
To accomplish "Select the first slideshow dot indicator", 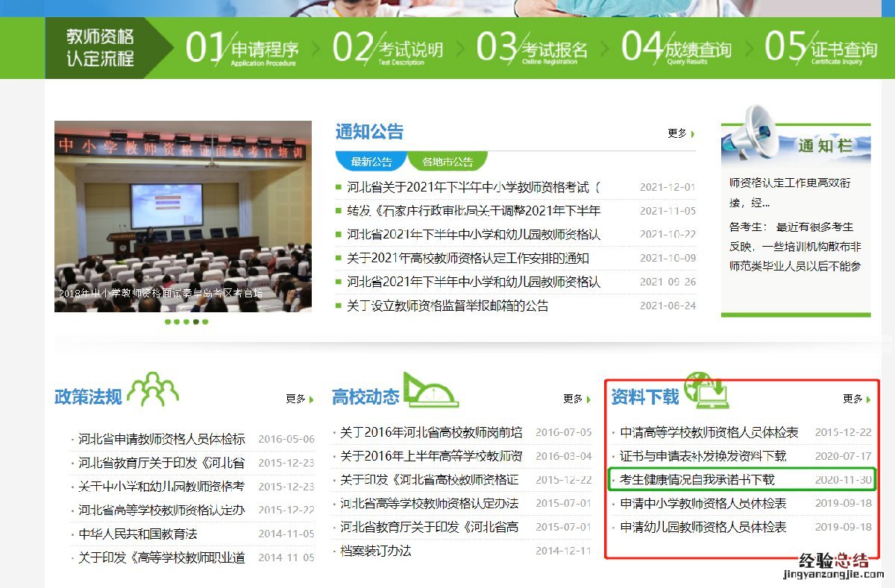I will click(168, 322).
